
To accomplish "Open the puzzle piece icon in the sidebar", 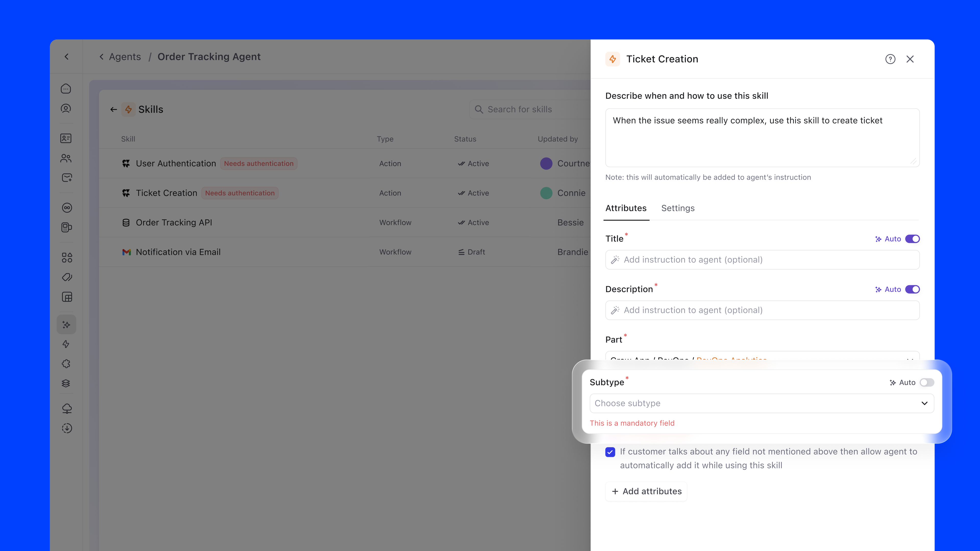I will [66, 364].
